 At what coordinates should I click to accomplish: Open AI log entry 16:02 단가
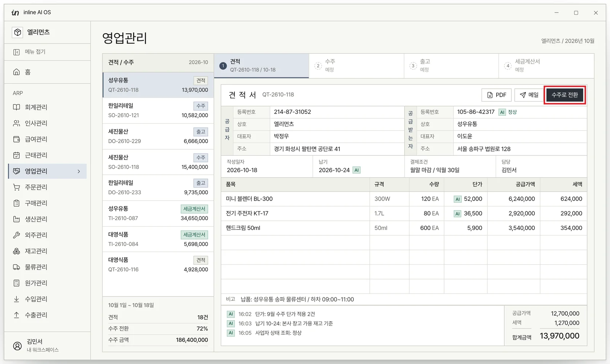[271, 314]
